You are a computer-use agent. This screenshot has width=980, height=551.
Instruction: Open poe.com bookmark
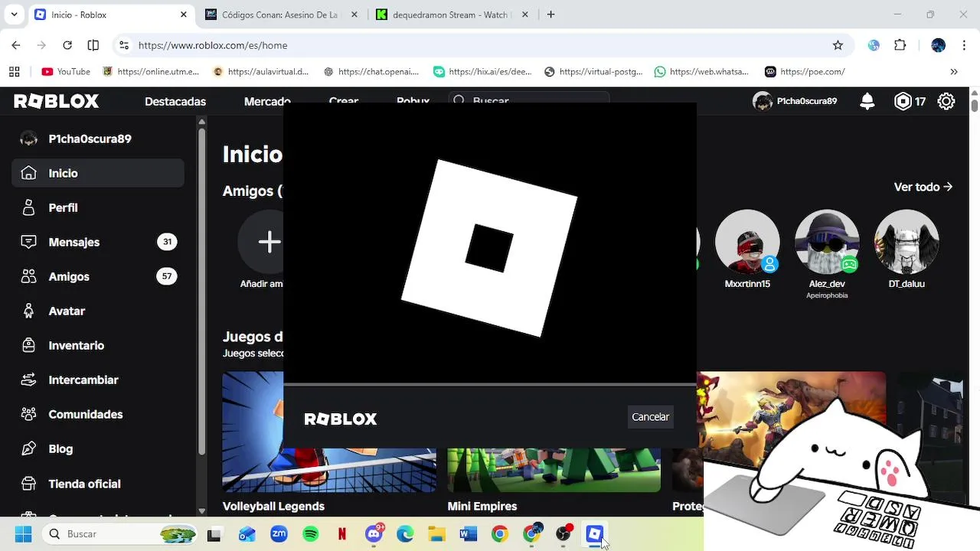[805, 72]
